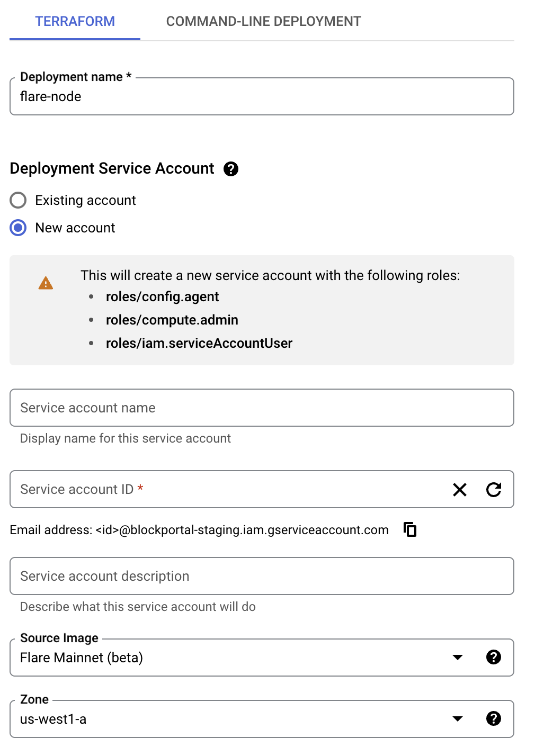
Task: Open help for Deployment Service Account
Action: [231, 169]
